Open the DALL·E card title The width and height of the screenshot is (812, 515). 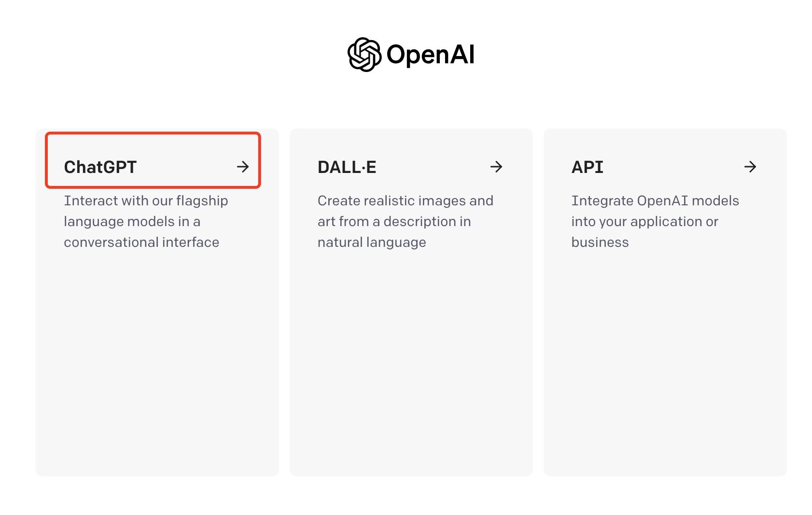pyautogui.click(x=347, y=167)
